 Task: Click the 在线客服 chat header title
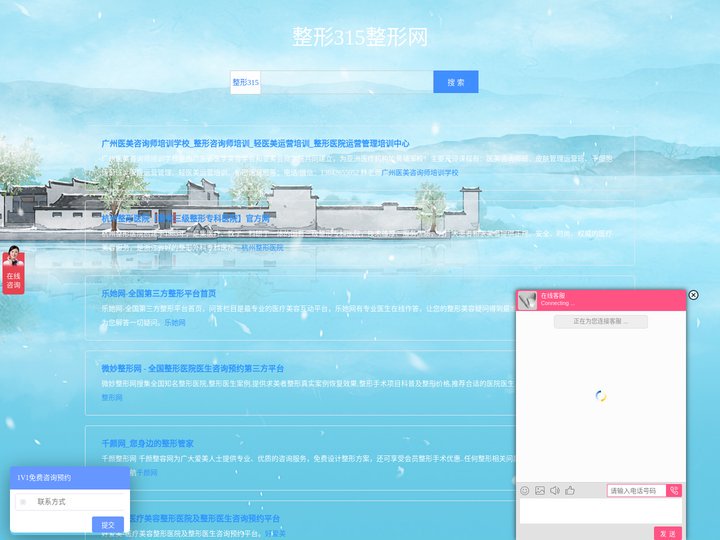(x=553, y=296)
